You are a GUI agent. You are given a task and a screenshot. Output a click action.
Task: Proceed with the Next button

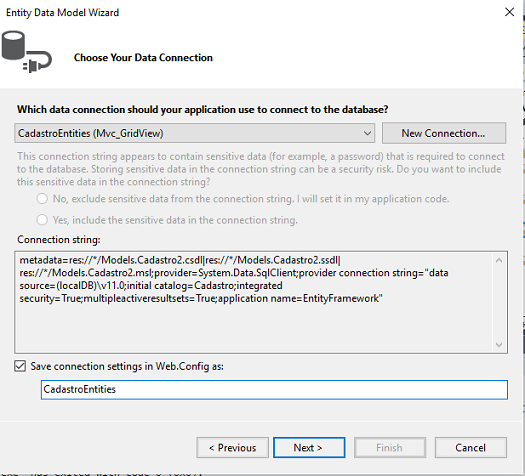tap(309, 448)
